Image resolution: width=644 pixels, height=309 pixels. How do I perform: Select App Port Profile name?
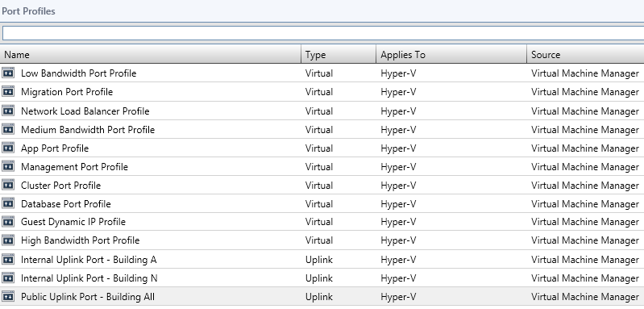(x=55, y=148)
